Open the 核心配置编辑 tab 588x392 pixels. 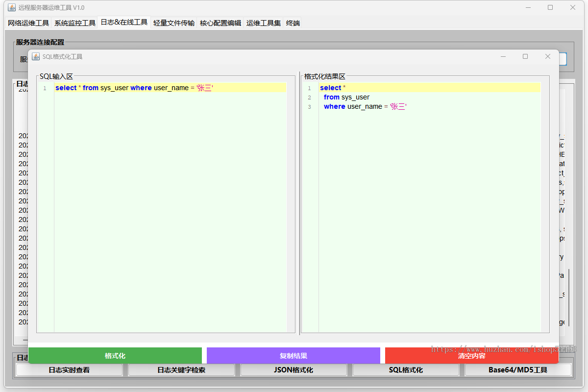(x=220, y=23)
